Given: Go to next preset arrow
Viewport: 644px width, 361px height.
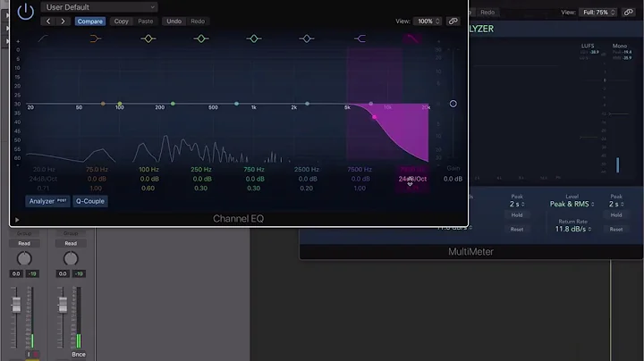Looking at the screenshot, I should [63, 21].
